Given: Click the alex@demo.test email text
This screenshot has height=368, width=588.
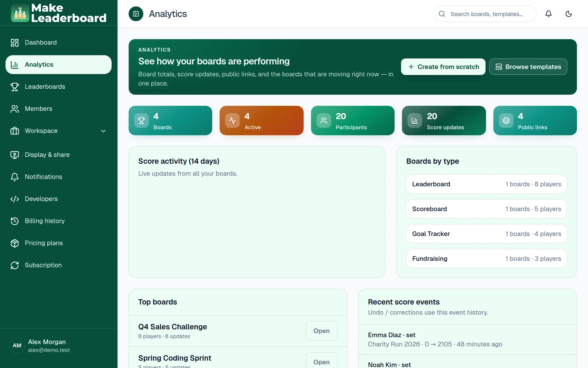Looking at the screenshot, I should click(x=49, y=350).
